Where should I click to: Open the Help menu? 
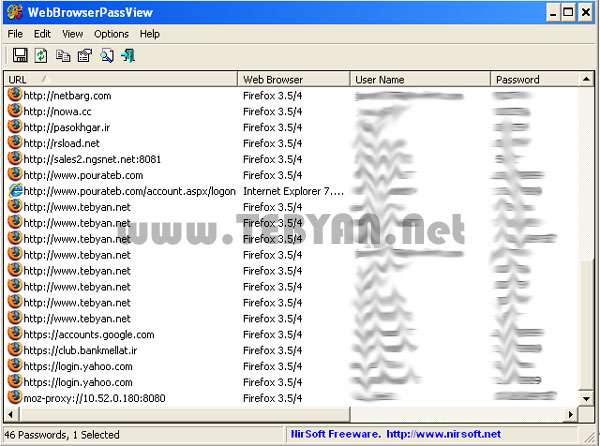pyautogui.click(x=150, y=34)
